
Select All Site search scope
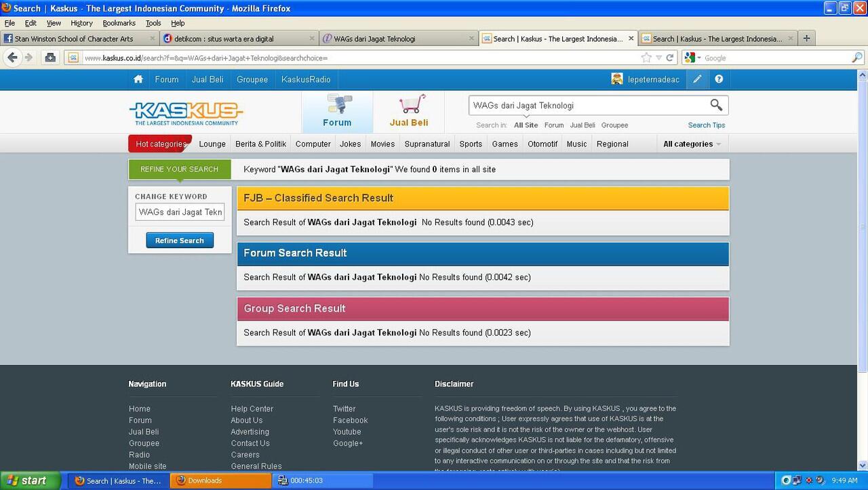(x=526, y=125)
